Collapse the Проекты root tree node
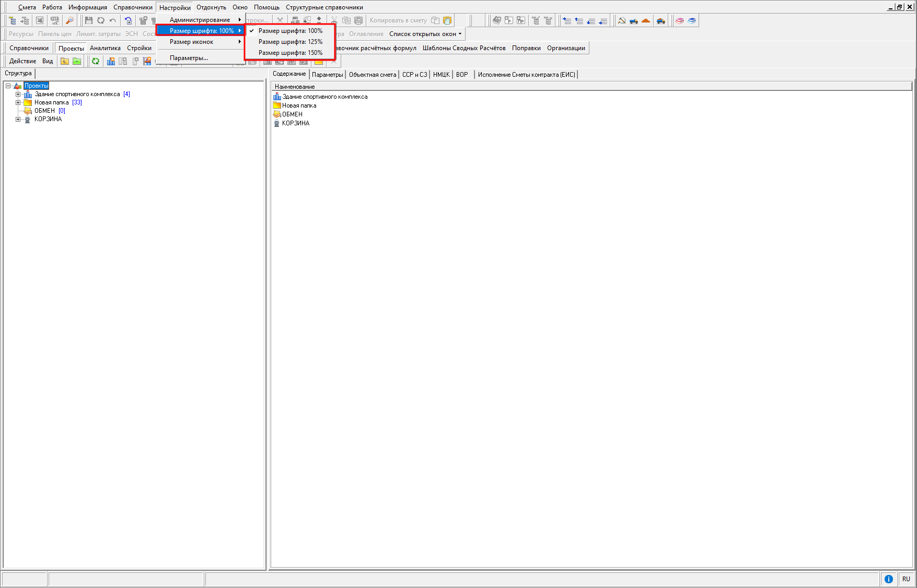This screenshot has height=588, width=917. click(8, 86)
